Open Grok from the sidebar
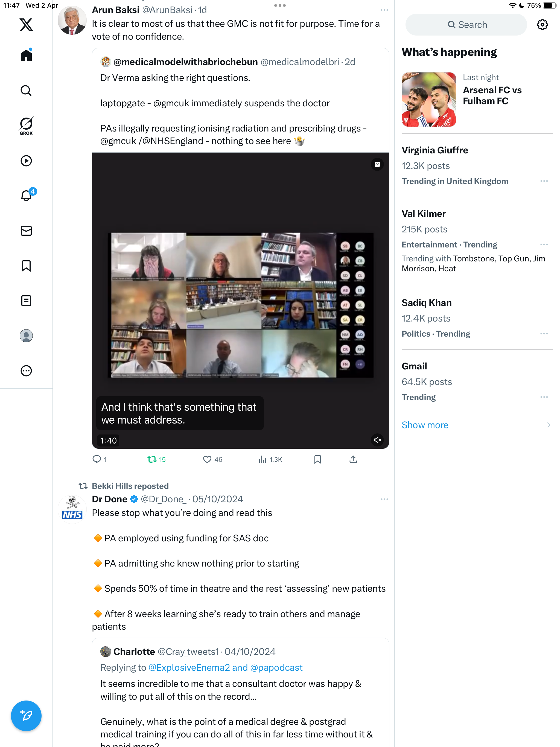 pos(26,126)
